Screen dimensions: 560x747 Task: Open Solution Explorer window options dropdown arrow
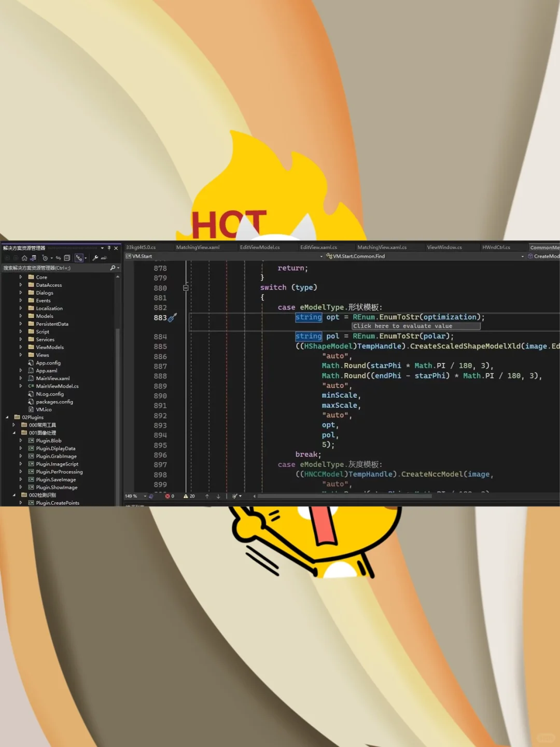click(102, 248)
